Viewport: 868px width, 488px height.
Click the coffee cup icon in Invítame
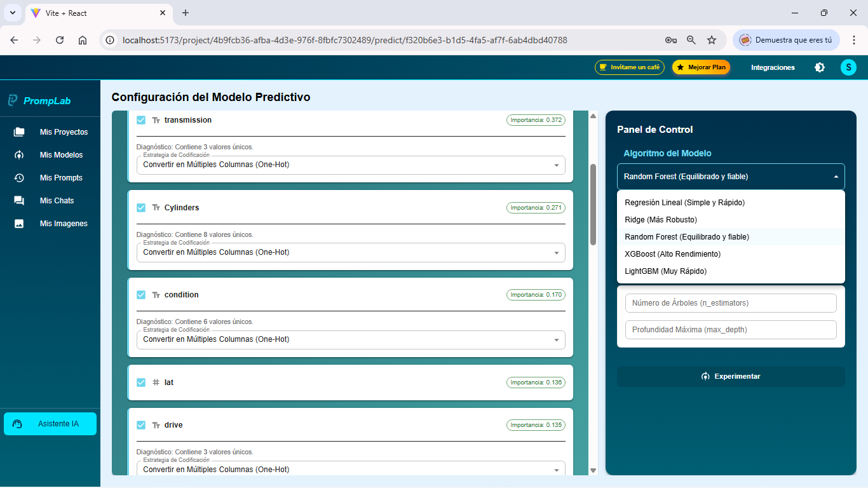603,67
